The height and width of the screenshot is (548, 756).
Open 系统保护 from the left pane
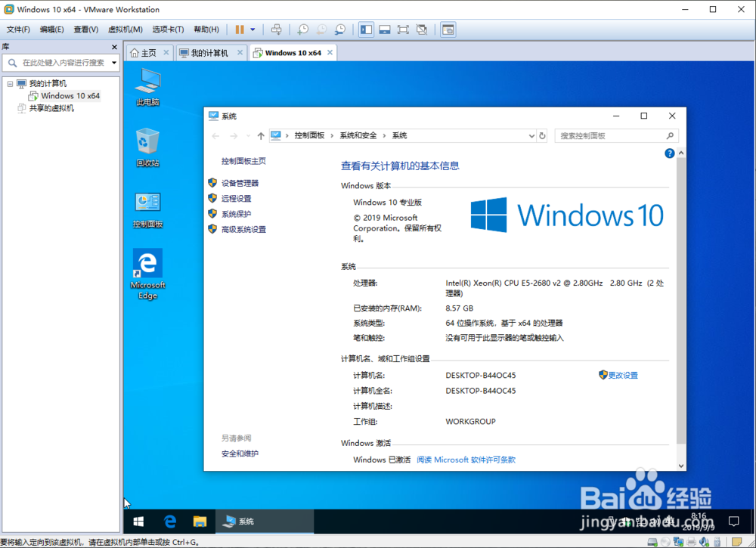click(236, 214)
